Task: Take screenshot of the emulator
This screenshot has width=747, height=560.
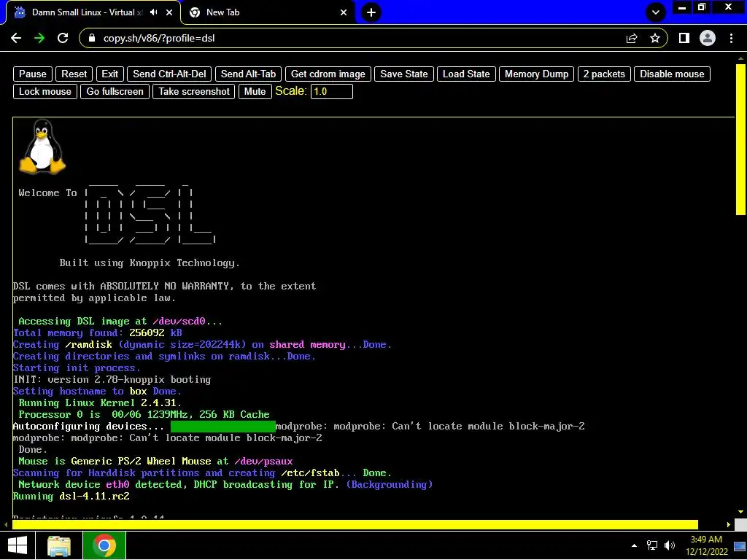Action: pyautogui.click(x=194, y=91)
